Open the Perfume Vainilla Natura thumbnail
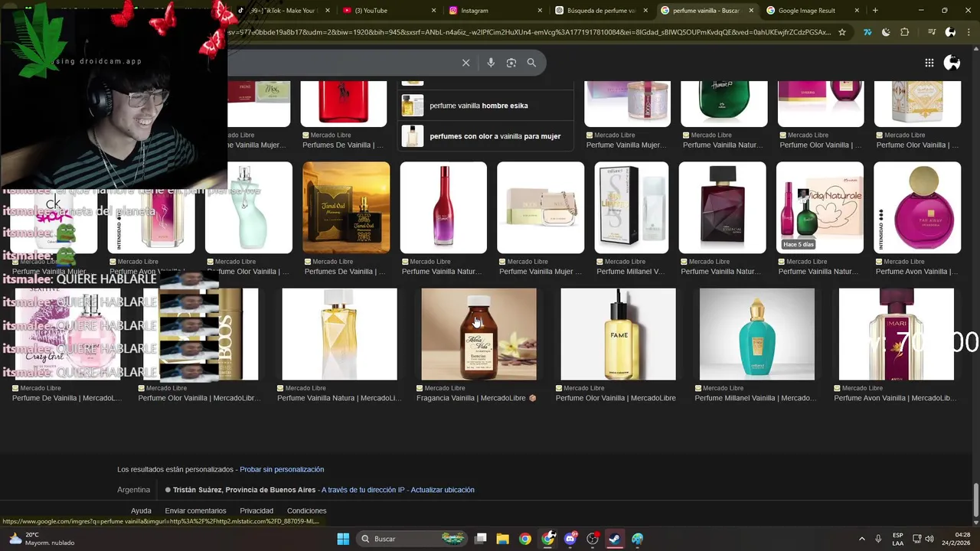The image size is (980, 551). (x=339, y=334)
